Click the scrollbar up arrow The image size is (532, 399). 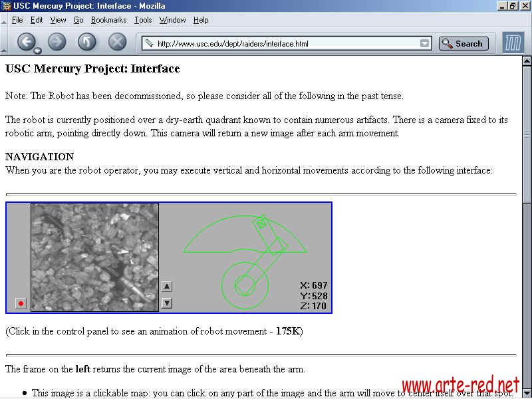coord(527,61)
